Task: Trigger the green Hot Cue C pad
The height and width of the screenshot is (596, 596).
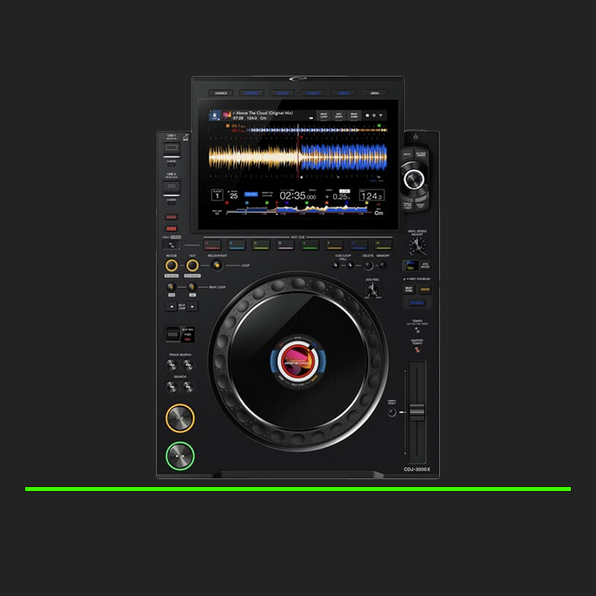Action: click(261, 245)
